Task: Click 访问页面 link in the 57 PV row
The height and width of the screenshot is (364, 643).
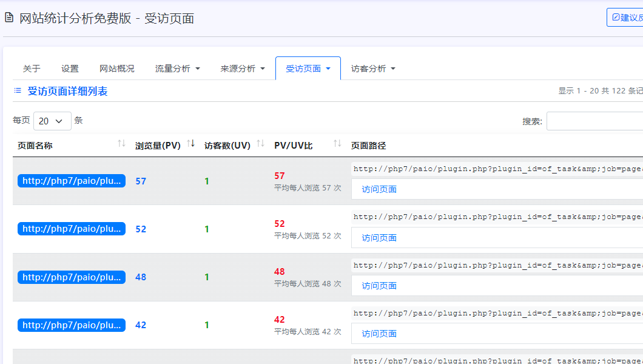Action: [379, 189]
